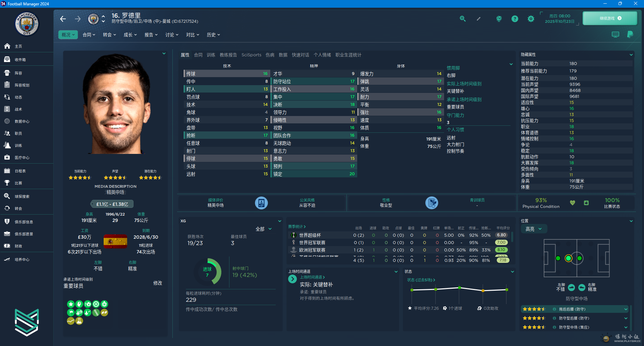Expand the 拖后后腰 (防守) role row
Screen dimensions: 644x346
tap(575, 309)
